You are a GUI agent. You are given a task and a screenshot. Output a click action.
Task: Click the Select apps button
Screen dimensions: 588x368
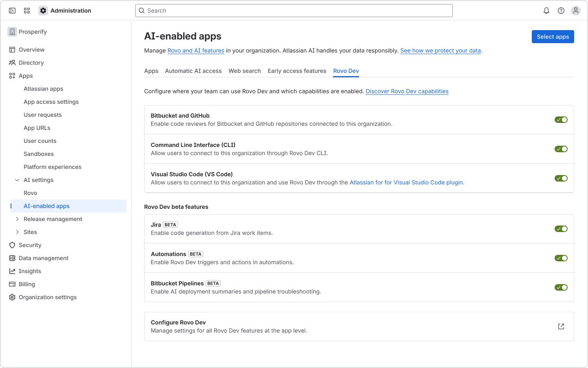[553, 37]
